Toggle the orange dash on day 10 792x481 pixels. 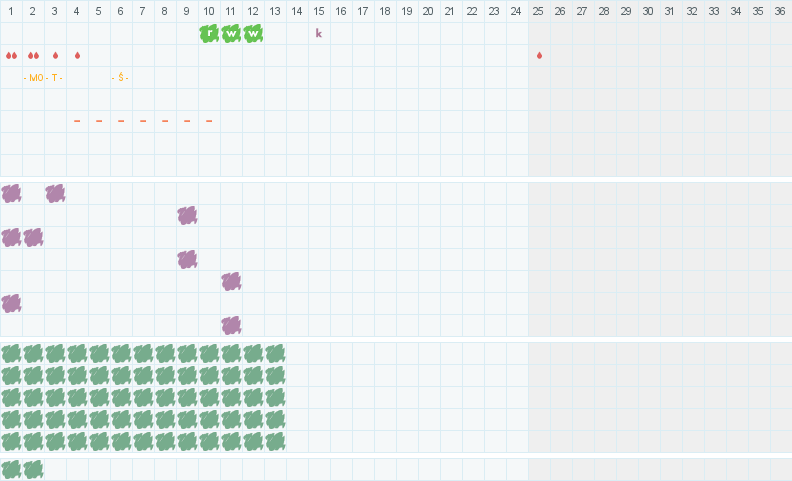tap(209, 121)
